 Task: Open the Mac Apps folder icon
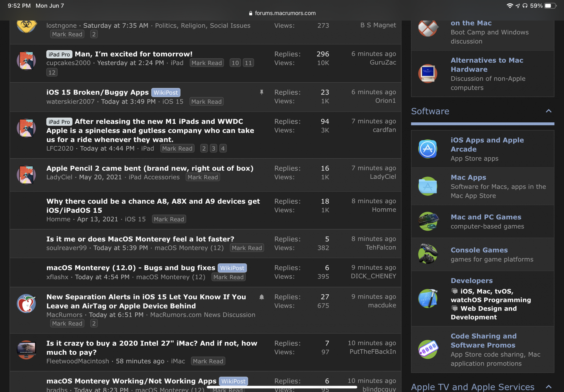[428, 186]
